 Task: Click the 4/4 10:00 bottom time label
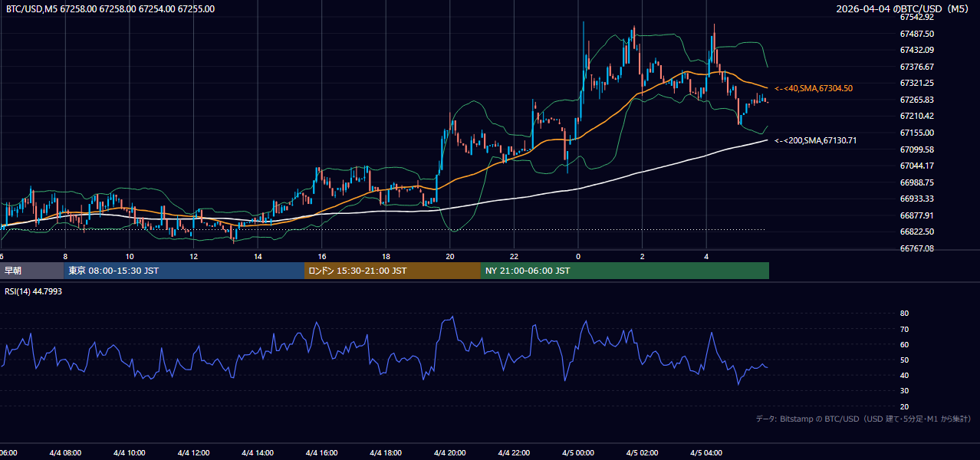point(130,452)
